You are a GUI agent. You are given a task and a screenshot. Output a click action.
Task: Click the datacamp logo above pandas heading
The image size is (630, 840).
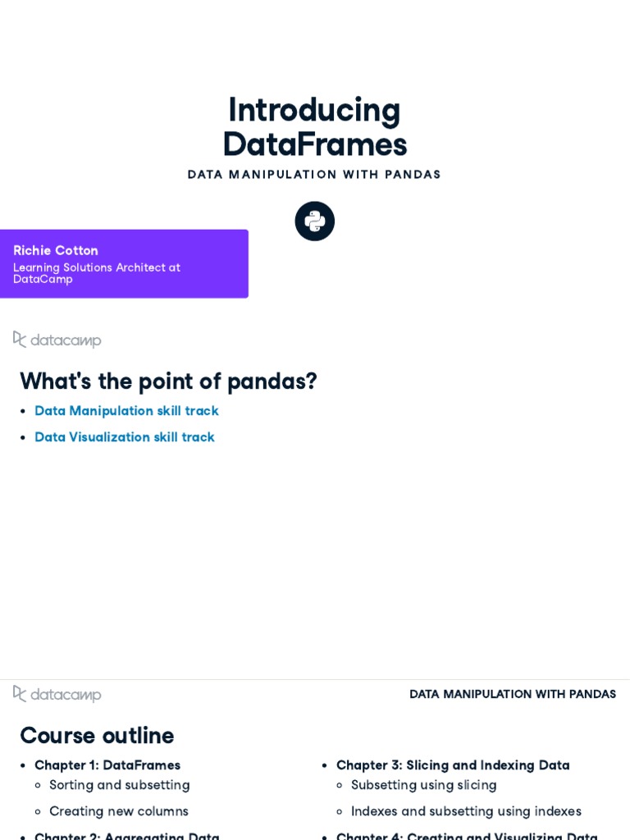57,340
